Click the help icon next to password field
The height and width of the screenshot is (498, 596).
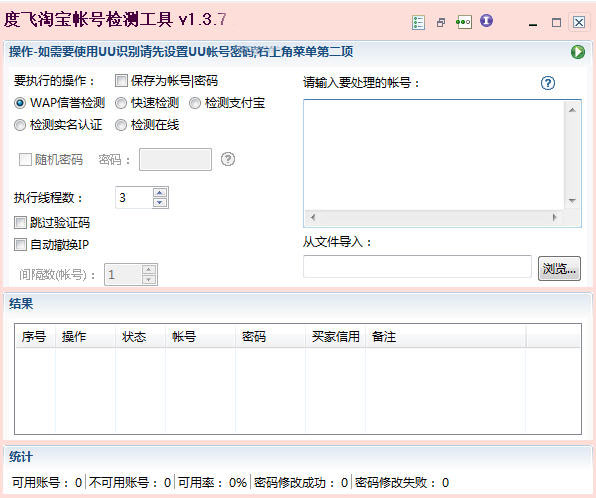228,159
